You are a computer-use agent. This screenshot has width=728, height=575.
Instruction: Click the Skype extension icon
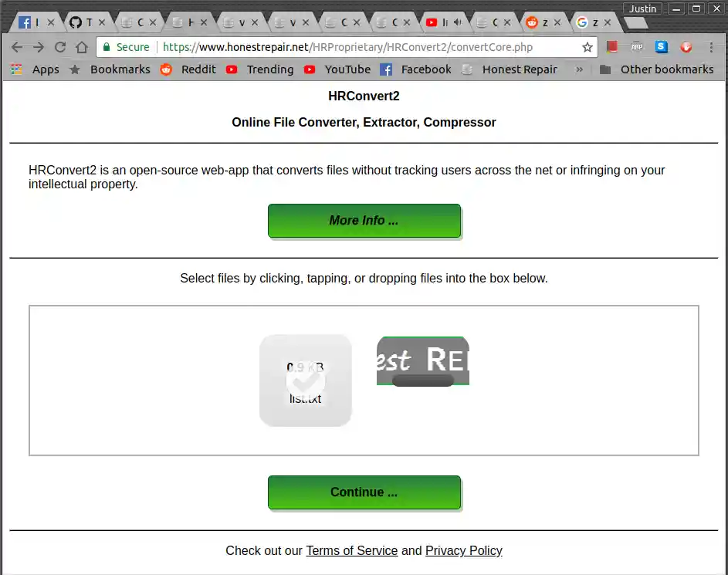tap(661, 46)
